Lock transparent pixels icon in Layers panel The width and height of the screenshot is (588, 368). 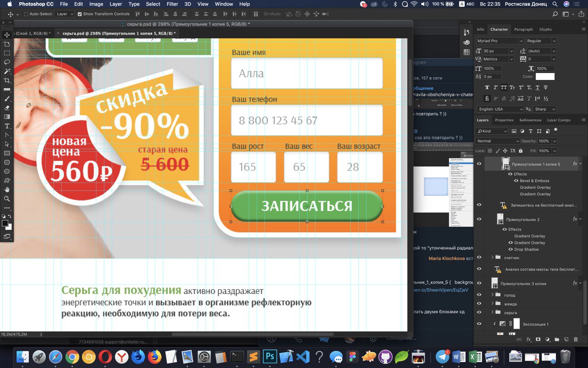pos(490,151)
